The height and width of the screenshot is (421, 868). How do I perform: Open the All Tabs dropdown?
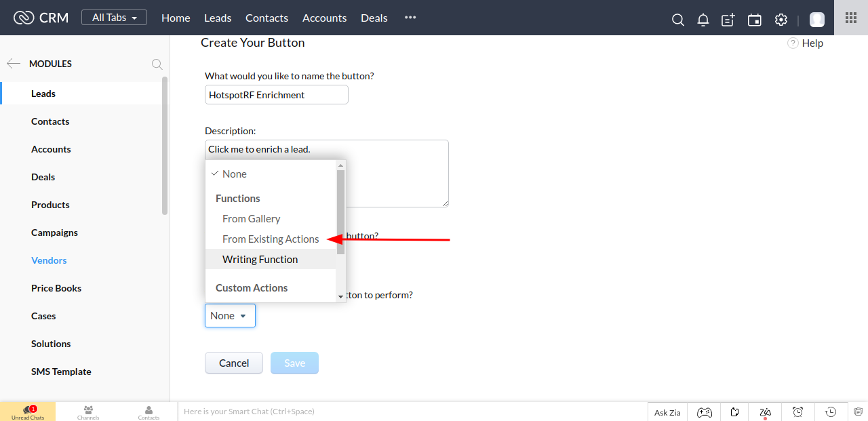pyautogui.click(x=114, y=18)
